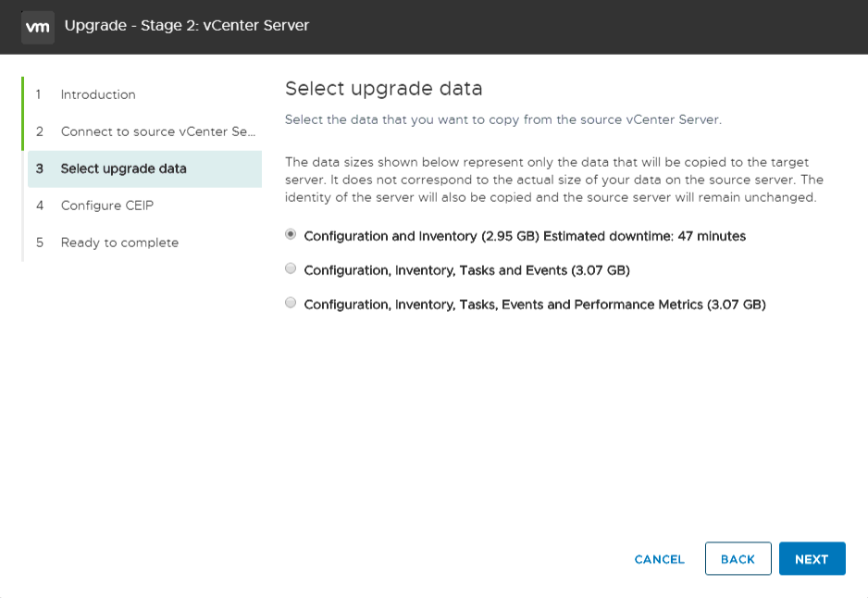Screen dimensions: 868x598
Task: Click Select upgrade data page heading
Action: (x=384, y=89)
